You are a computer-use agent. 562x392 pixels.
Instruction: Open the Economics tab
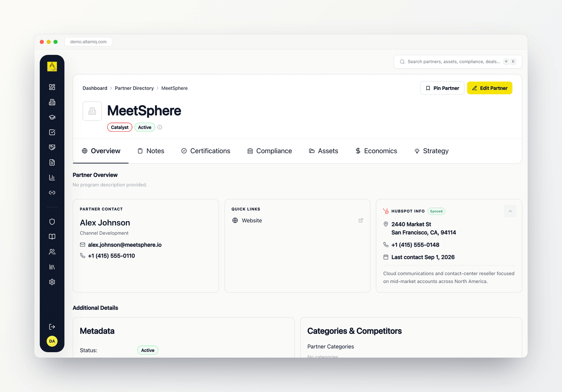376,151
